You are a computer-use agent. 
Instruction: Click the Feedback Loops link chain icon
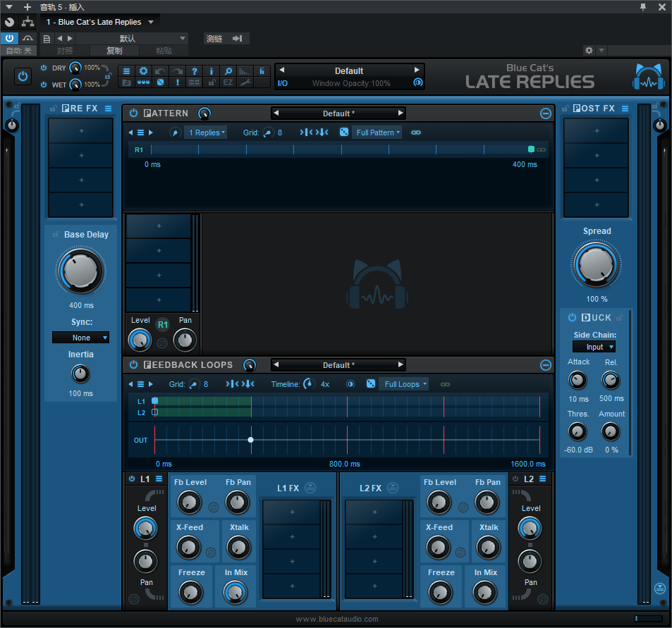coord(445,384)
